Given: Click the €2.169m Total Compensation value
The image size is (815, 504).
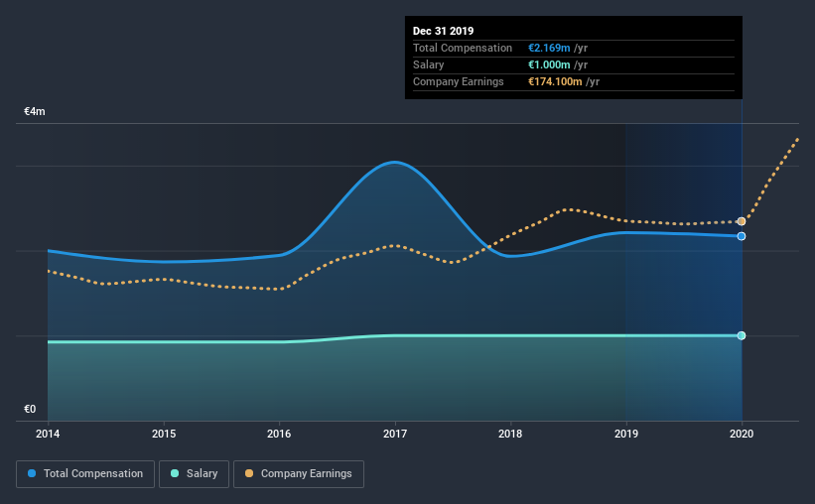Looking at the screenshot, I should pyautogui.click(x=549, y=48).
